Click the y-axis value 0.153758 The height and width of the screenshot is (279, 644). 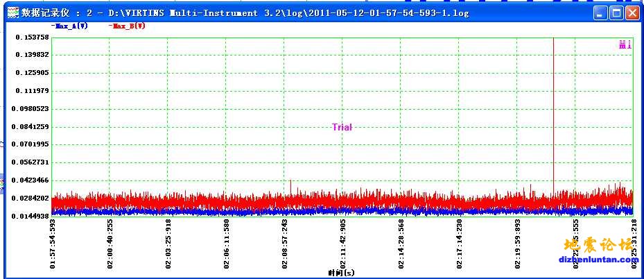[x=33, y=37]
